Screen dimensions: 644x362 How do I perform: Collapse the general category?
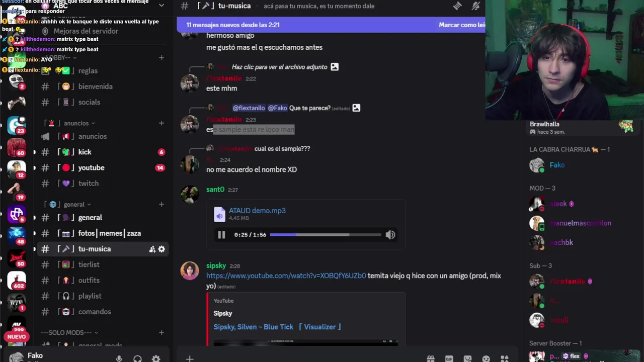[x=74, y=205]
